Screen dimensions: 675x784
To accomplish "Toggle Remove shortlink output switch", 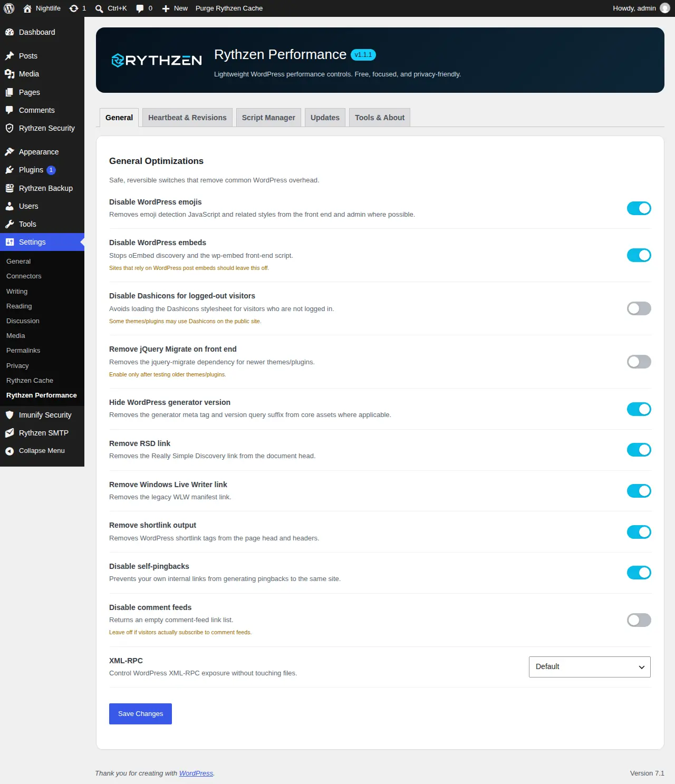I will point(639,532).
